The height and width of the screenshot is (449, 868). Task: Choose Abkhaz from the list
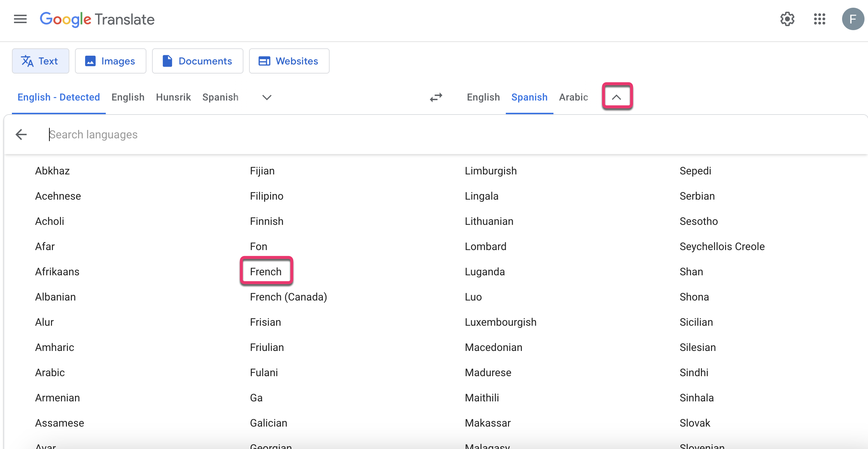(53, 171)
